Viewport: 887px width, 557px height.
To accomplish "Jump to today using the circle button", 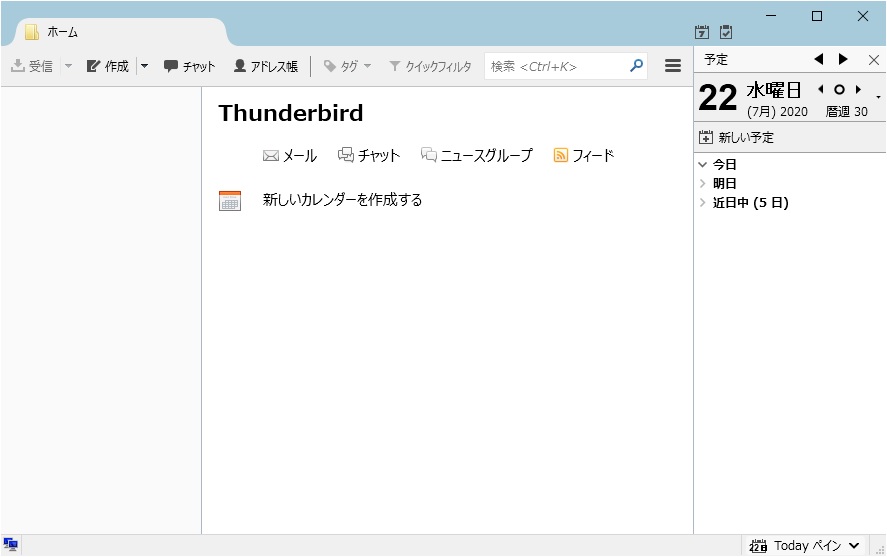I will tap(839, 90).
